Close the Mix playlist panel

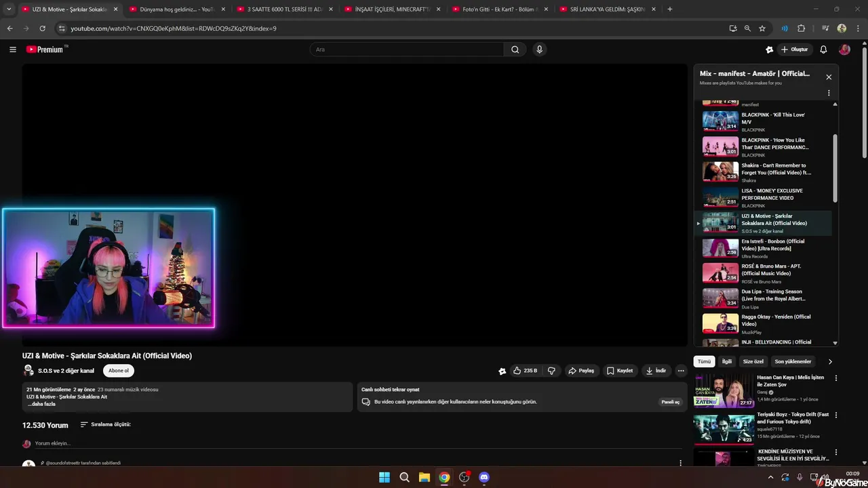click(x=829, y=77)
